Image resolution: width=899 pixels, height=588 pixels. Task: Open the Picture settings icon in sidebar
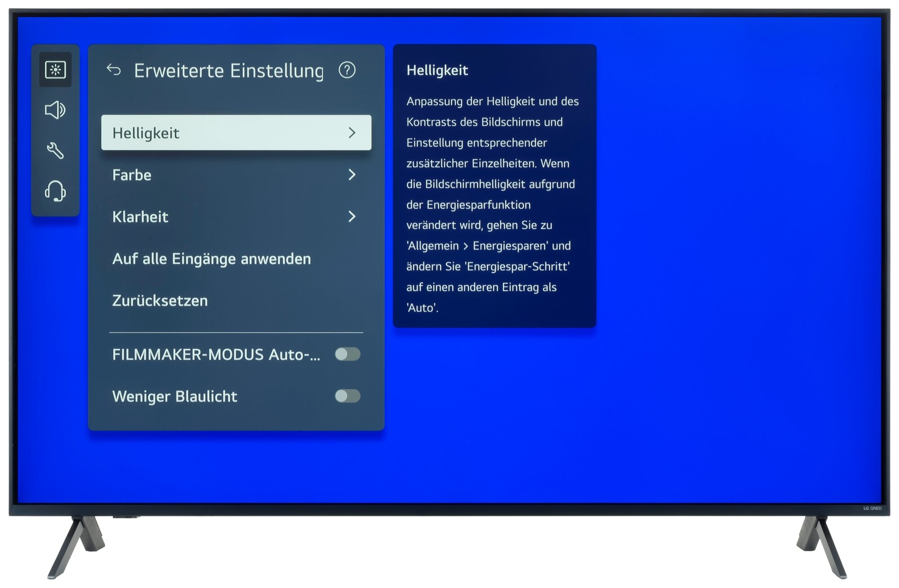pyautogui.click(x=55, y=70)
